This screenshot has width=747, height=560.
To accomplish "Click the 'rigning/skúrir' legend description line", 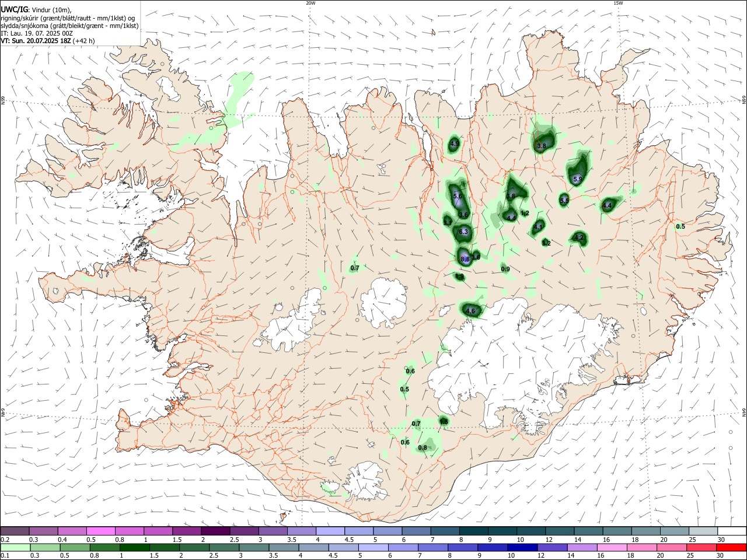I will click(68, 18).
